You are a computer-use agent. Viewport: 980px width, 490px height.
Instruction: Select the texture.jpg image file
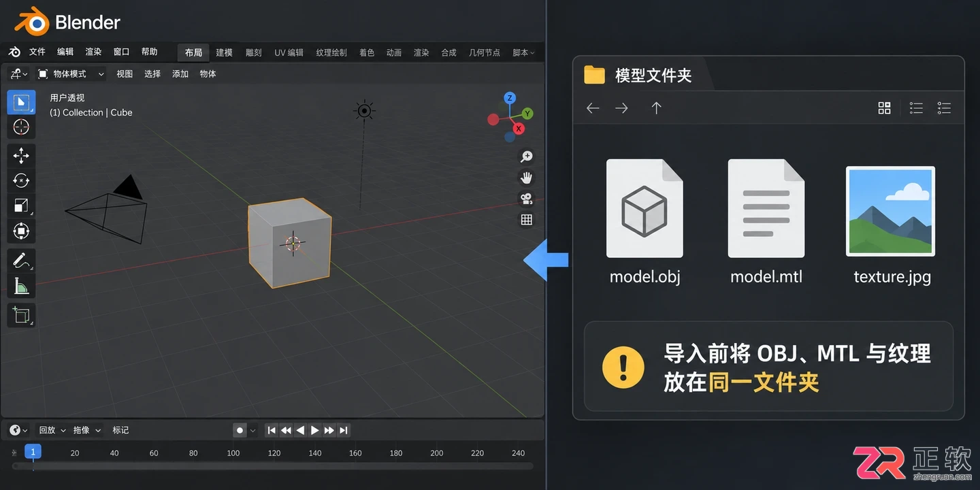(892, 225)
